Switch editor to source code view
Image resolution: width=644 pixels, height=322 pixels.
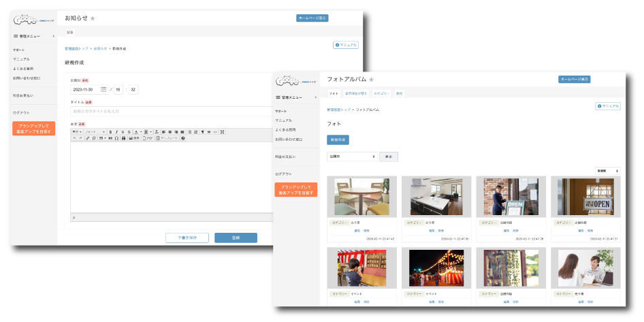click(215, 132)
